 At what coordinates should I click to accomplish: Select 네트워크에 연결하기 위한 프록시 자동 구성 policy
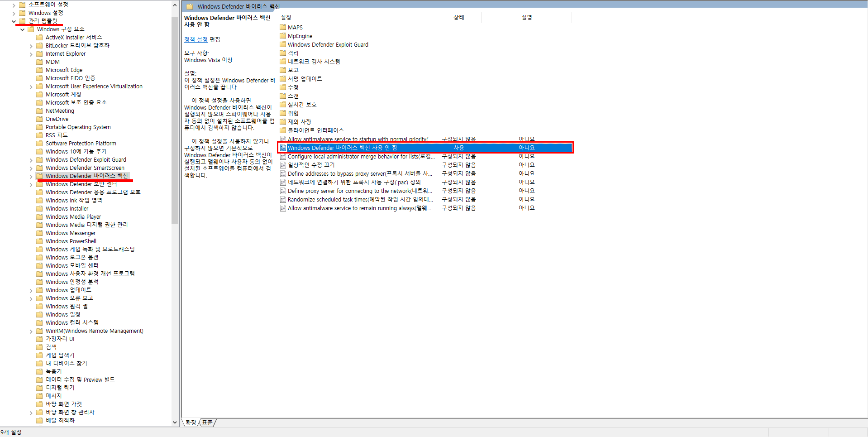(354, 182)
